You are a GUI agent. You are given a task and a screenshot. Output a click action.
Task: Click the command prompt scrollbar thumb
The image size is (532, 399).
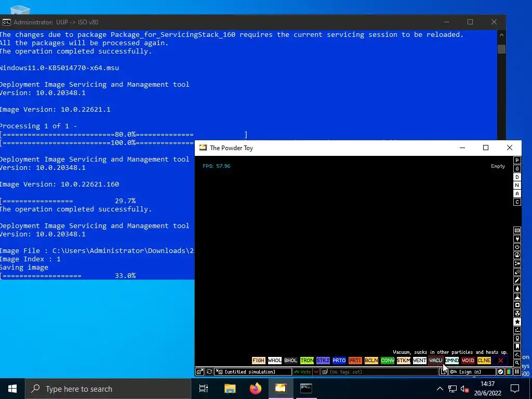pos(501,49)
